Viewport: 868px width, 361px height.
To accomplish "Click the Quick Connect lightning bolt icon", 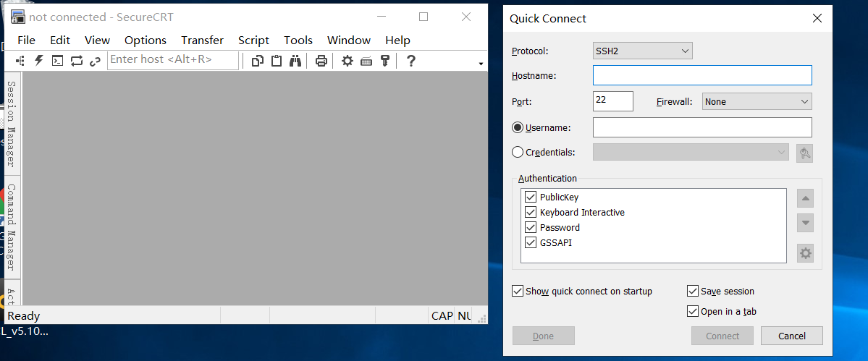I will click(39, 60).
